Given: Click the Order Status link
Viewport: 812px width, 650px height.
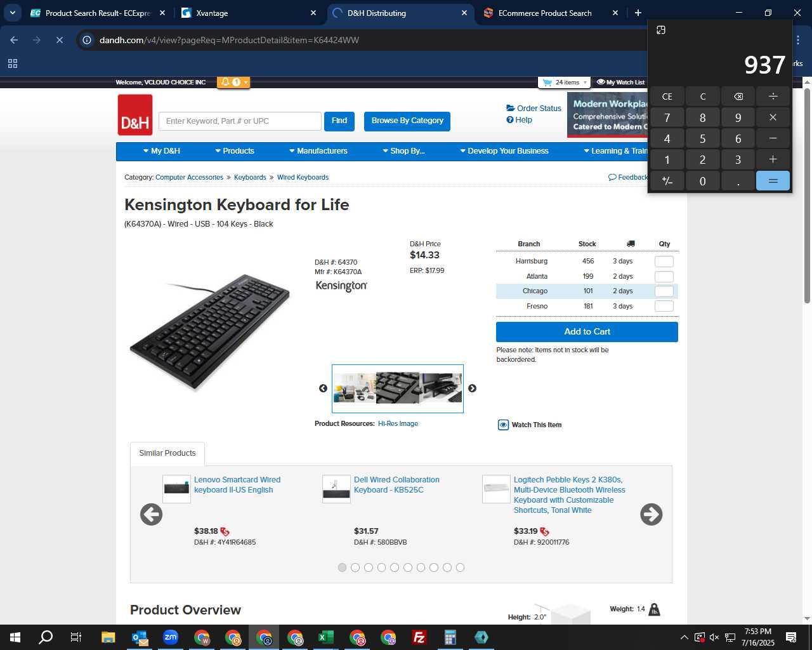Looking at the screenshot, I should (x=534, y=109).
